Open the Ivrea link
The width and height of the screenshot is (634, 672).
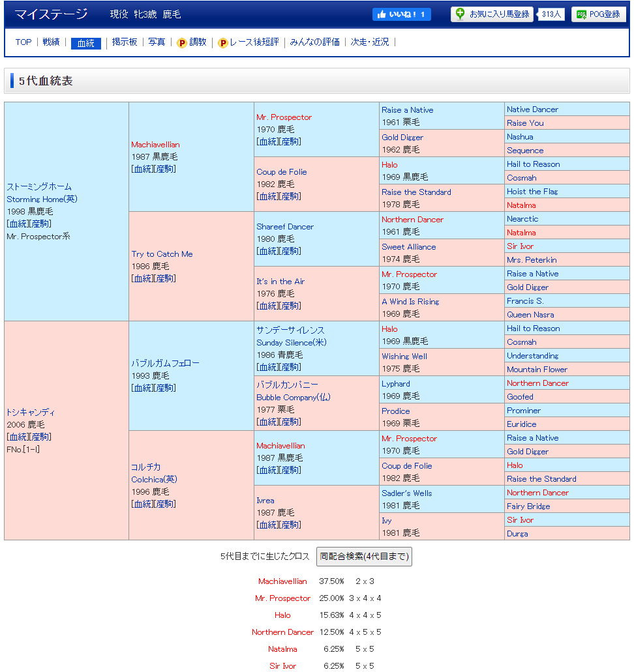tap(265, 501)
